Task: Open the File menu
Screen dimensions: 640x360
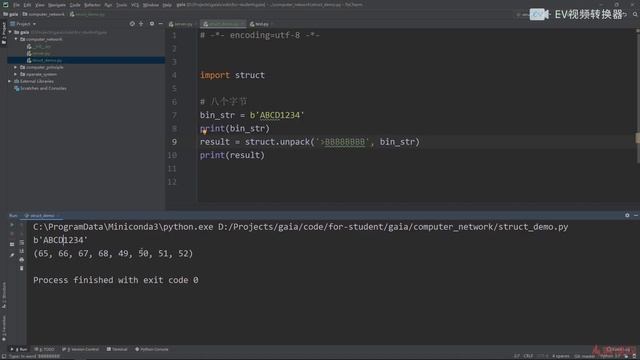Action: point(16,5)
